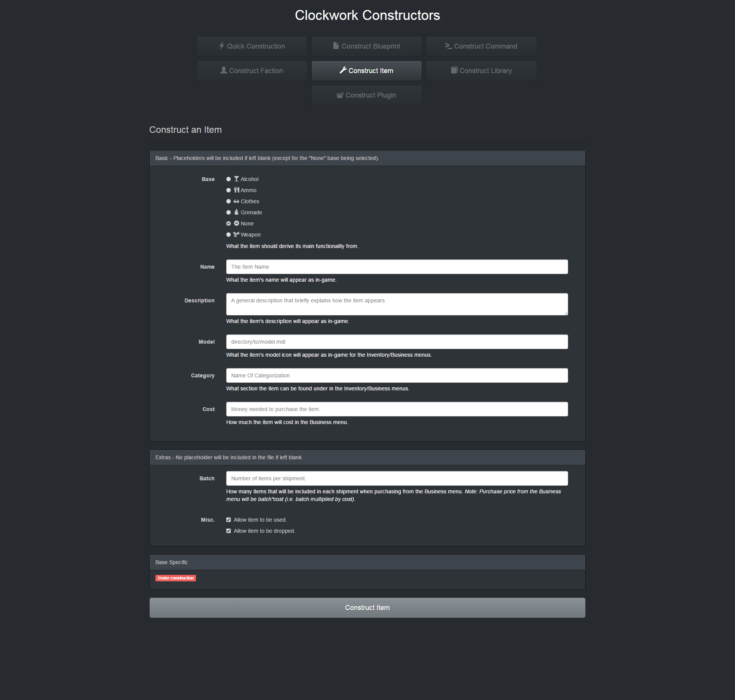
Task: Select the Weapon base radio button
Action: (229, 235)
